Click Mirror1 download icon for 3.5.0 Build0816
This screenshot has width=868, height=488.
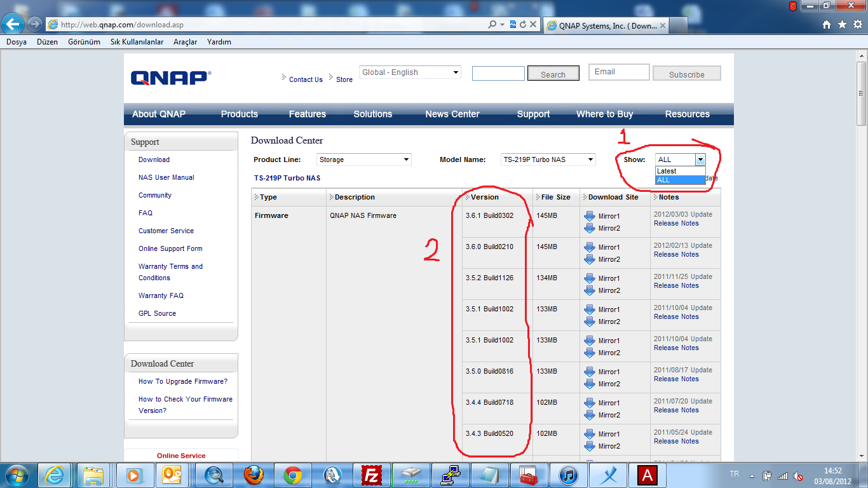[590, 372]
